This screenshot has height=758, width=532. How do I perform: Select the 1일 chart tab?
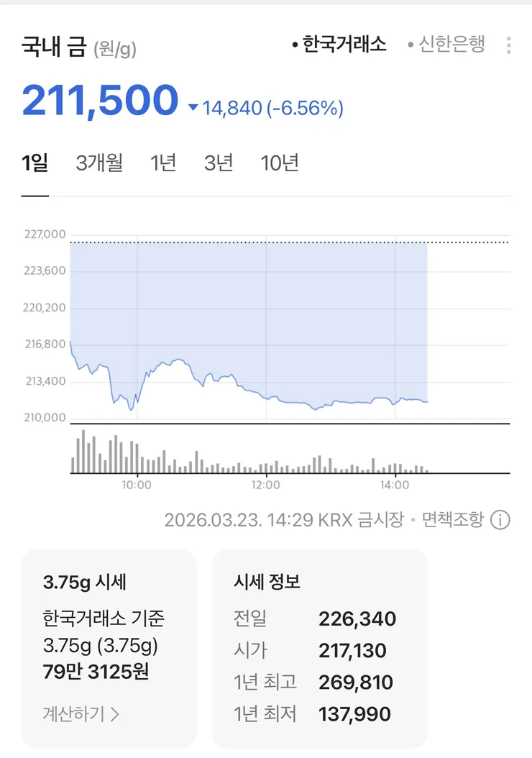[35, 163]
